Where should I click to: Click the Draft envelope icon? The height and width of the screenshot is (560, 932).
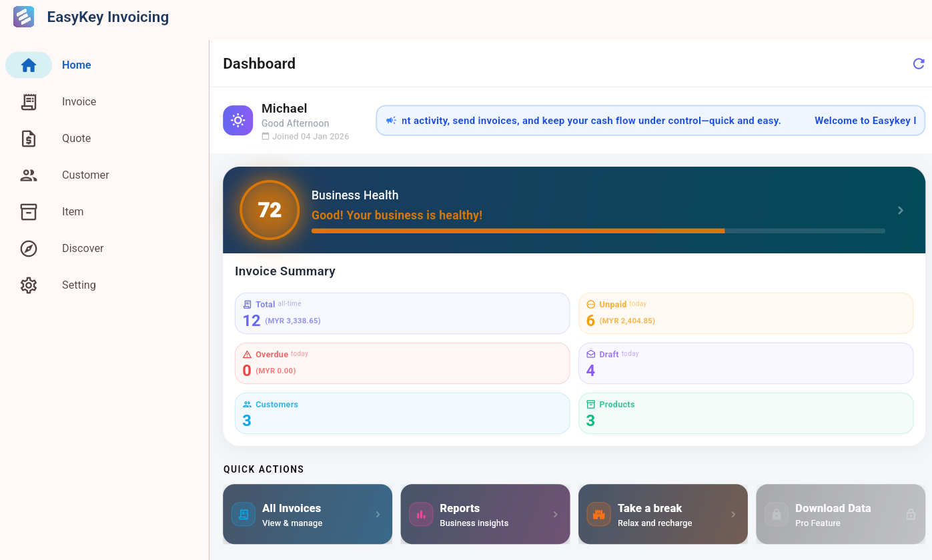click(x=591, y=354)
